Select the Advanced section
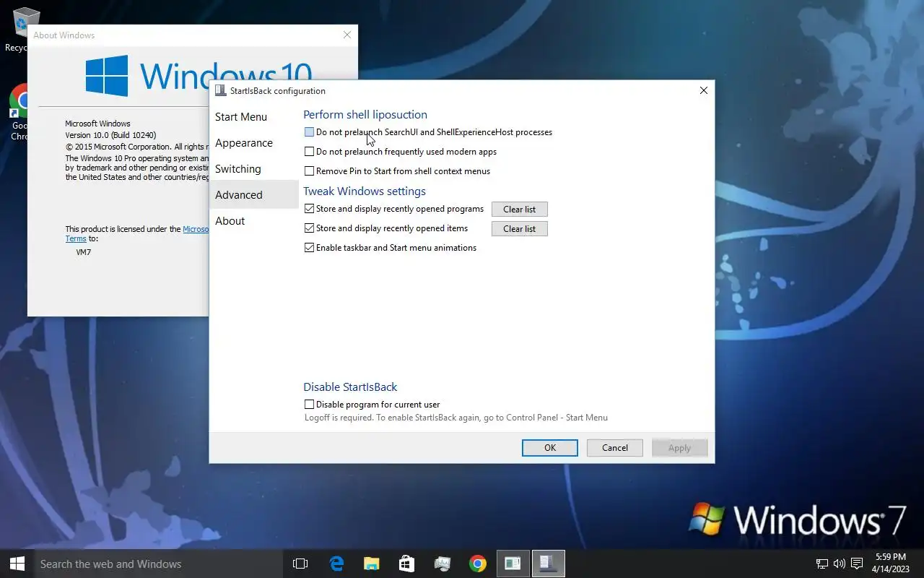 tap(253, 195)
